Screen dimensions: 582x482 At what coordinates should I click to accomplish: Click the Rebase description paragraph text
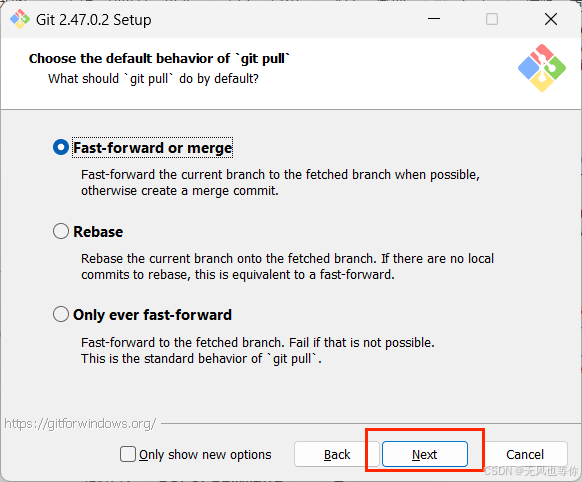click(x=287, y=266)
